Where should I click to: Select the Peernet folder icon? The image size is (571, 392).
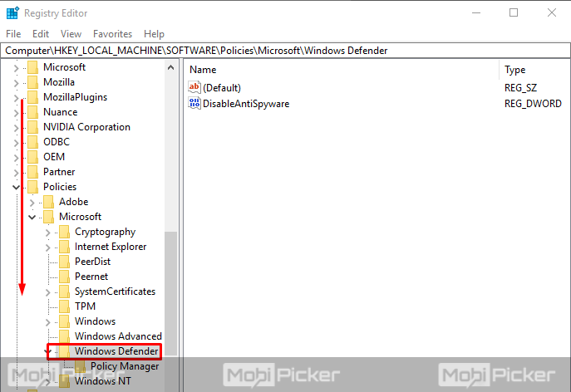(x=65, y=277)
